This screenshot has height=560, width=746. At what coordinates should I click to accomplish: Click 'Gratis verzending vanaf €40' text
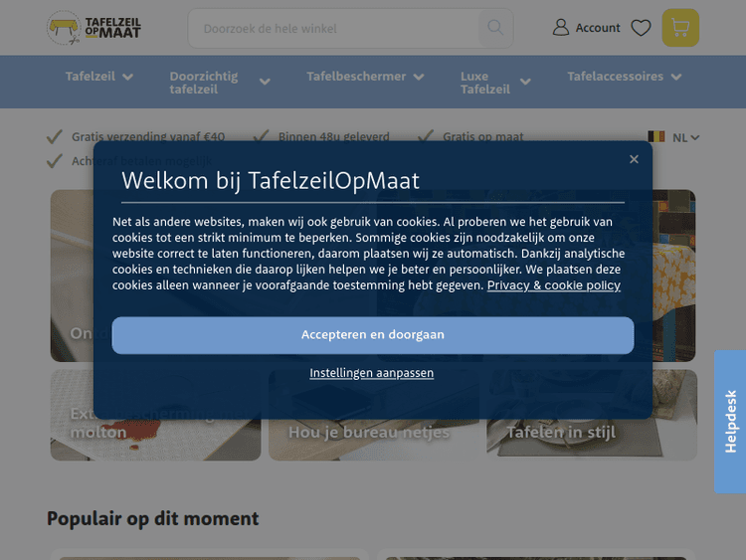pos(148,136)
